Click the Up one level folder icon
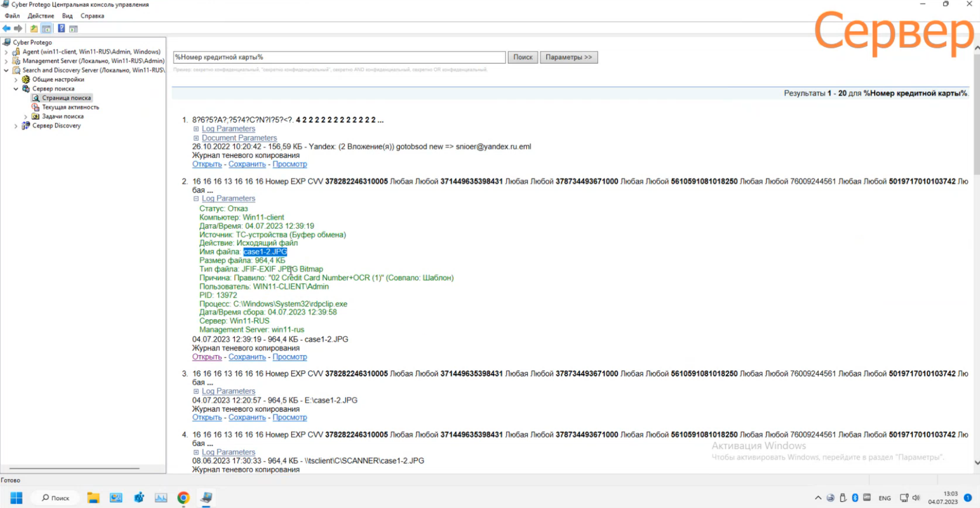This screenshot has width=980, height=508. click(x=34, y=29)
